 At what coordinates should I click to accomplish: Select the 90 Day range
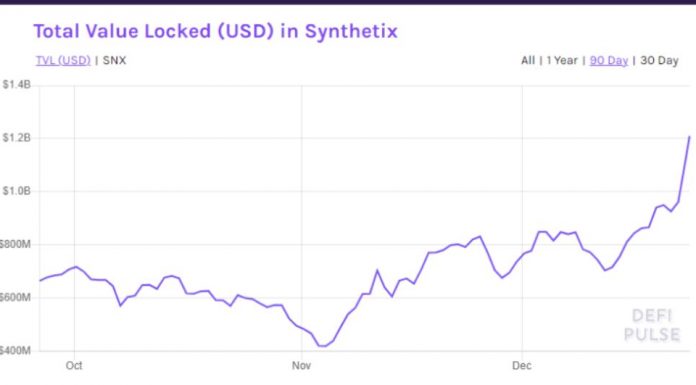click(609, 60)
